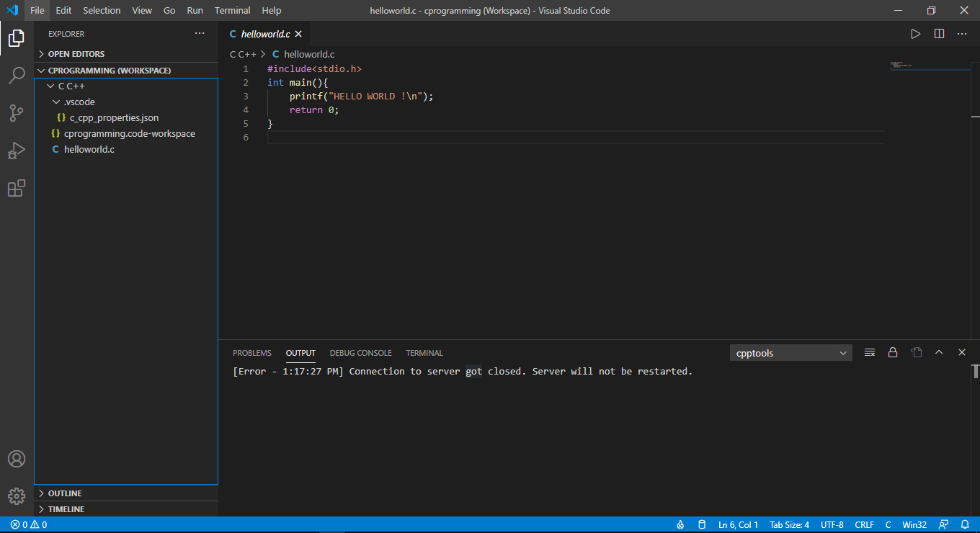Open the Run menu
Viewport: 980px width, 533px height.
pyautogui.click(x=195, y=10)
